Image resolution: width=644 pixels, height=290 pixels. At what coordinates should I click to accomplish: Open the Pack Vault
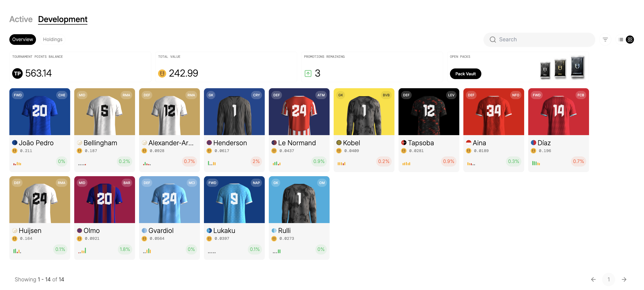[x=465, y=74]
